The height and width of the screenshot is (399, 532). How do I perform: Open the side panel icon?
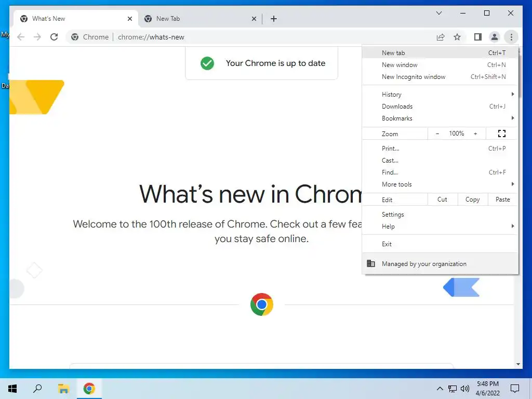point(478,37)
